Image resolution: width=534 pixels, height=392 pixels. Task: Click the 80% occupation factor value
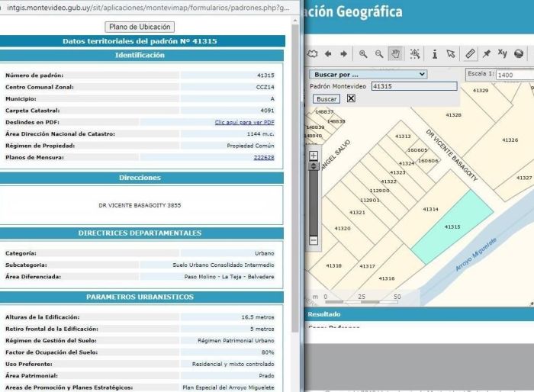[x=267, y=352]
